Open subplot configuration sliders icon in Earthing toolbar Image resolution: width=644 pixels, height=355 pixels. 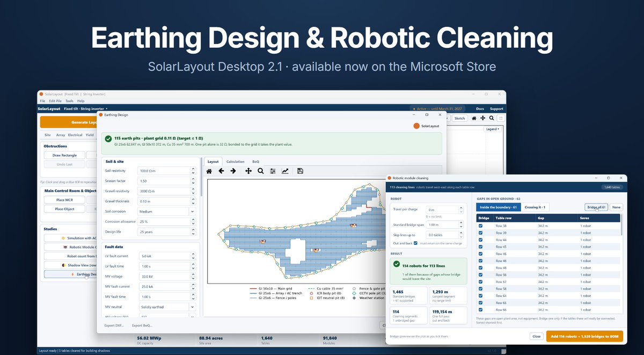[273, 171]
